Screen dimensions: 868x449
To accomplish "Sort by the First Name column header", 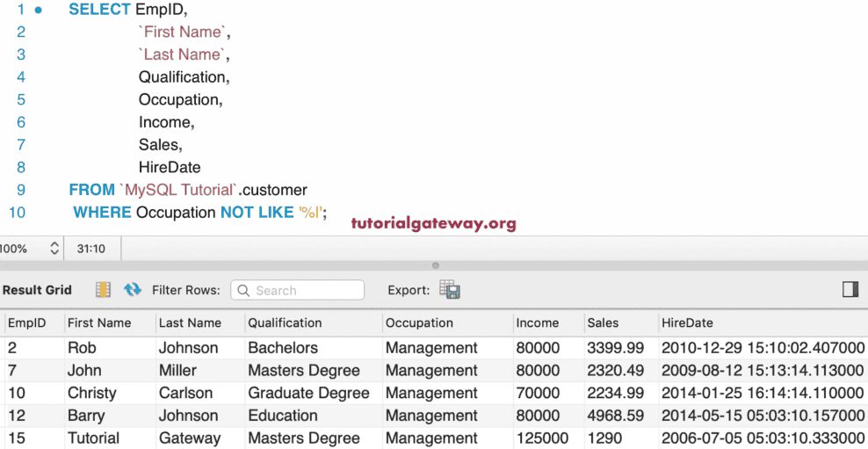I will click(x=99, y=322).
